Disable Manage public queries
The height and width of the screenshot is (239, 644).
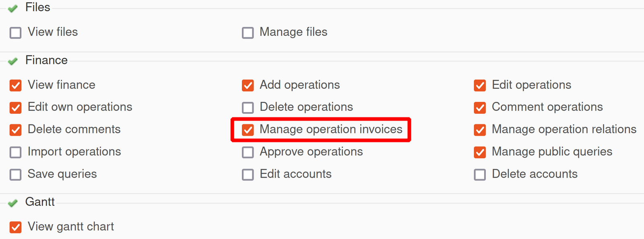click(479, 152)
